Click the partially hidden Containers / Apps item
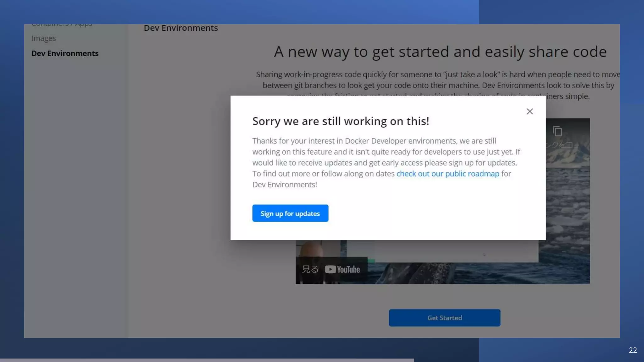The width and height of the screenshot is (644, 362). (x=62, y=25)
